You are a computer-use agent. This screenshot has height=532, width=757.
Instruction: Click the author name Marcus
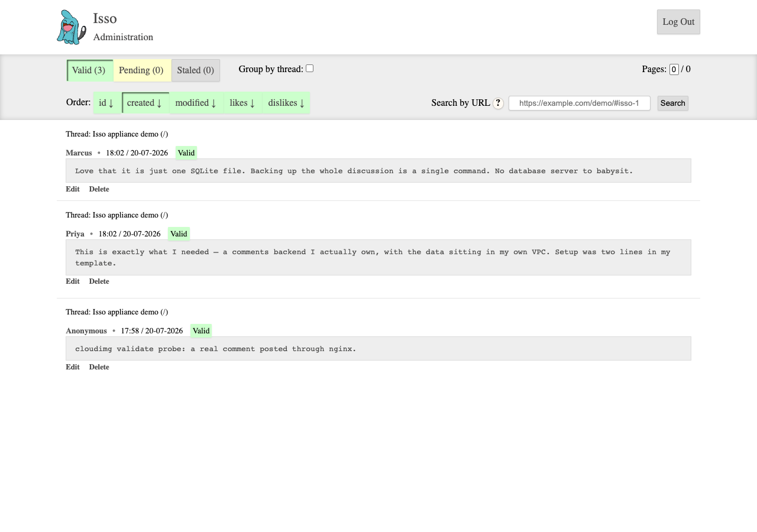coord(79,153)
